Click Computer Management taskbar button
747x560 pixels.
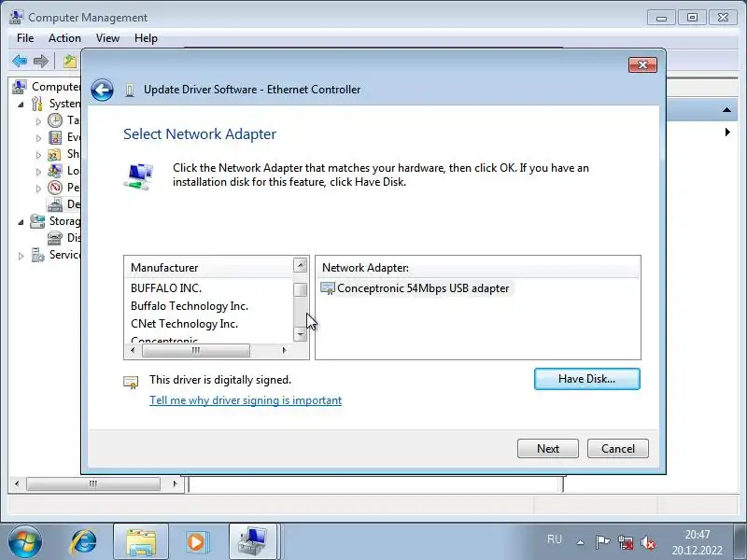click(253, 542)
